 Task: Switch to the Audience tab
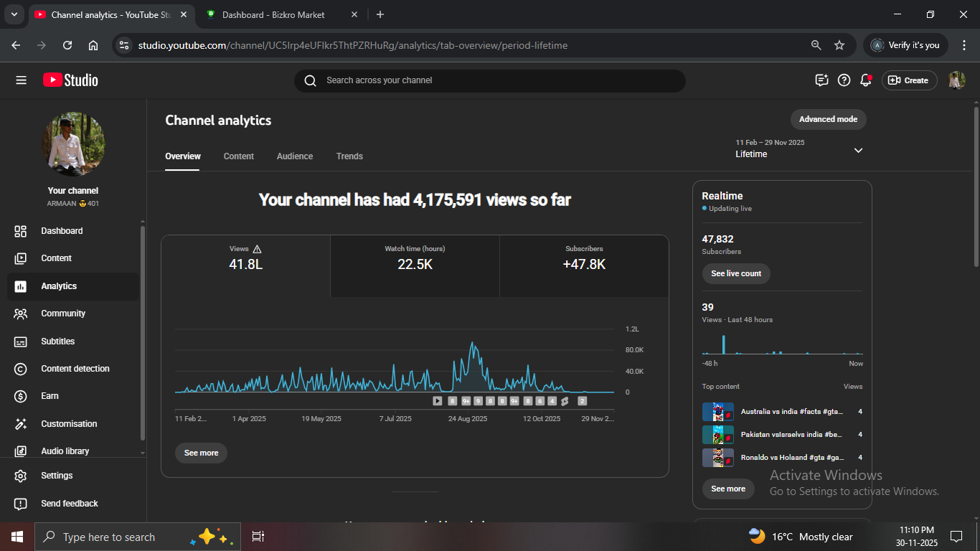295,156
